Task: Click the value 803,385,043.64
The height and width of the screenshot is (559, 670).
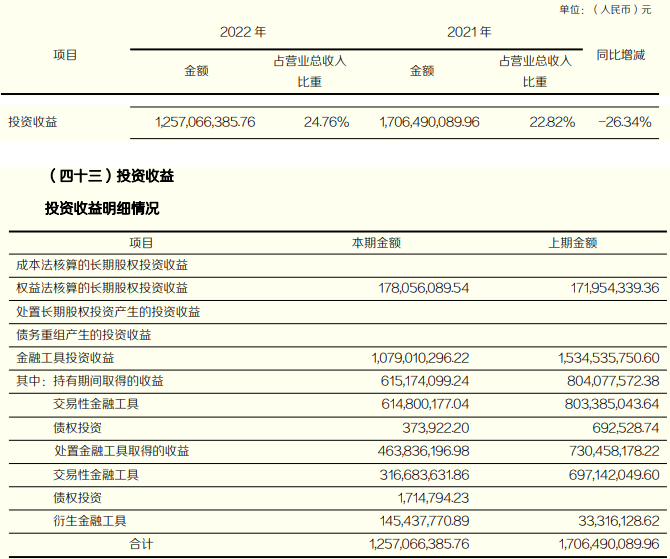Action: (x=612, y=404)
